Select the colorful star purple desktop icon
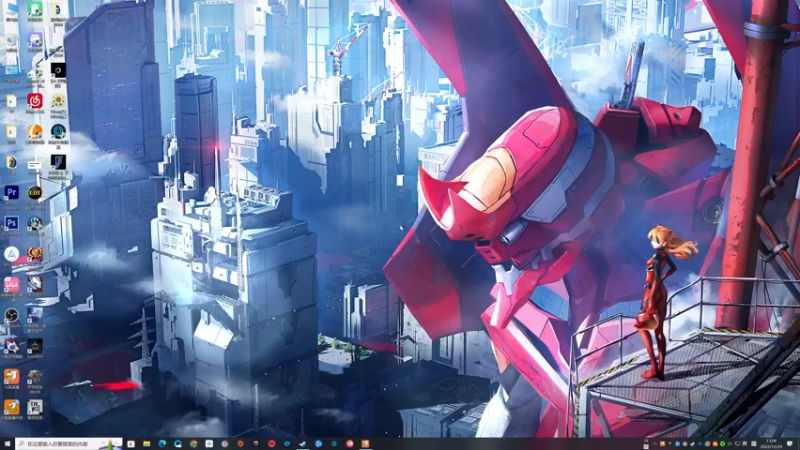 tap(11, 346)
